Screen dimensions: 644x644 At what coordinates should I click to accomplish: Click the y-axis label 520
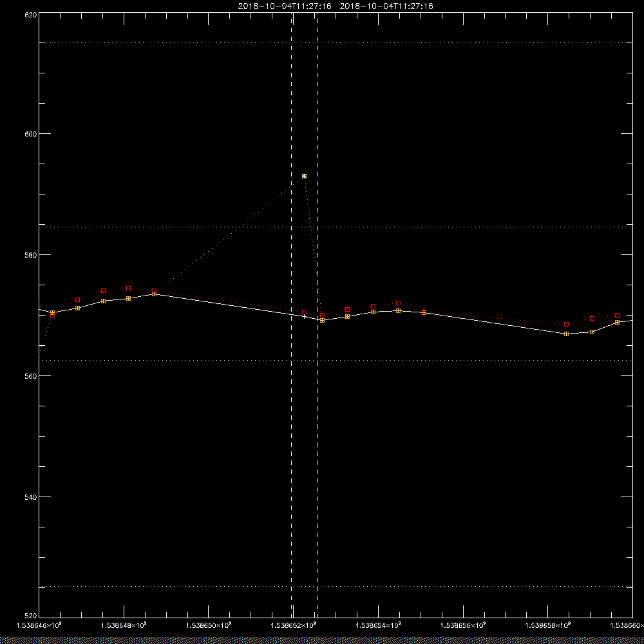(x=31, y=616)
